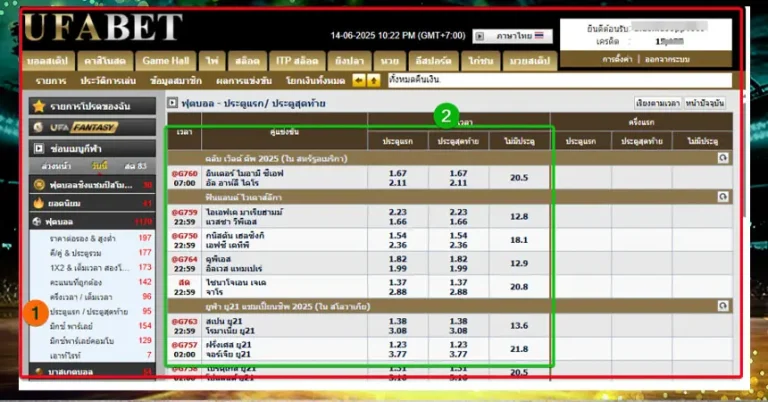Viewport: 768px width, 402px height.
Task: Open ประวัติการเล่น menu item
Action: pos(108,81)
